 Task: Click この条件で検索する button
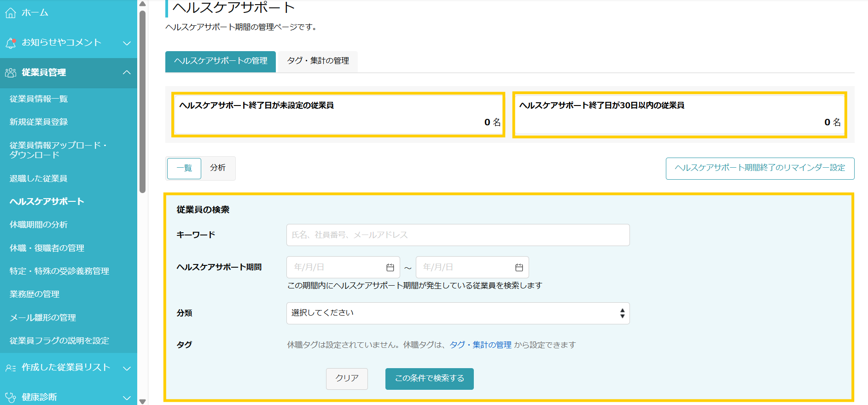point(429,379)
